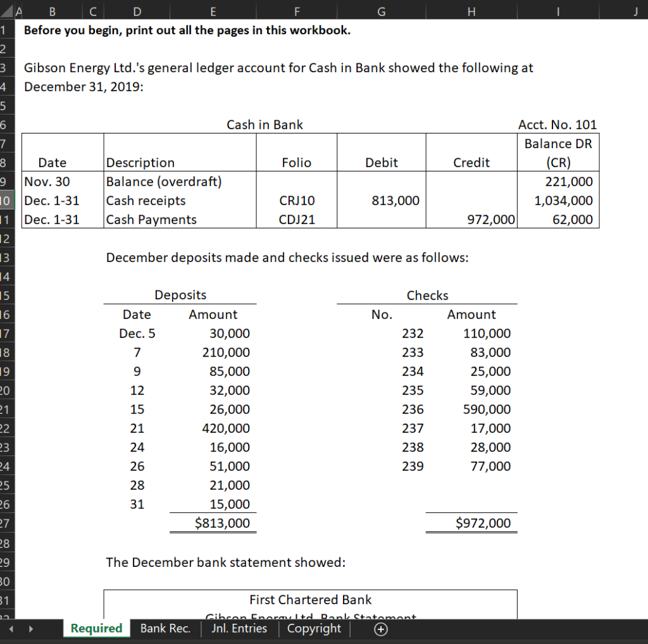Select check number 236 cell
Screen dimensions: 648x644
coord(382,409)
